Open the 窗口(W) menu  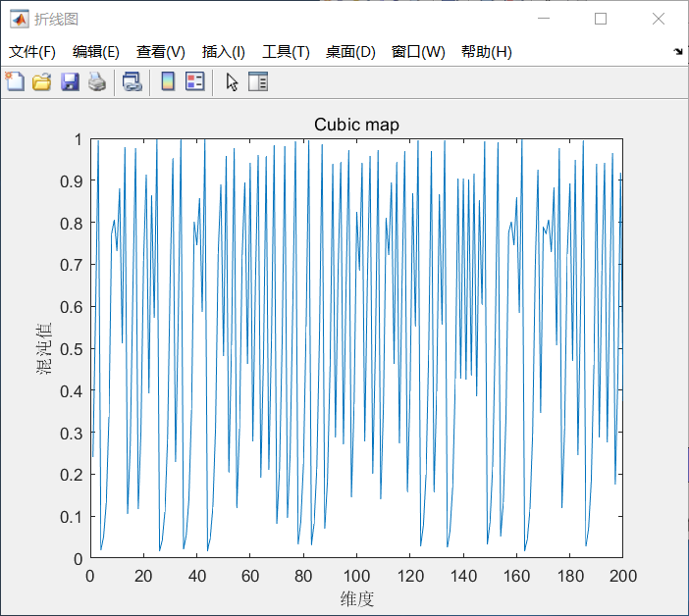[418, 52]
